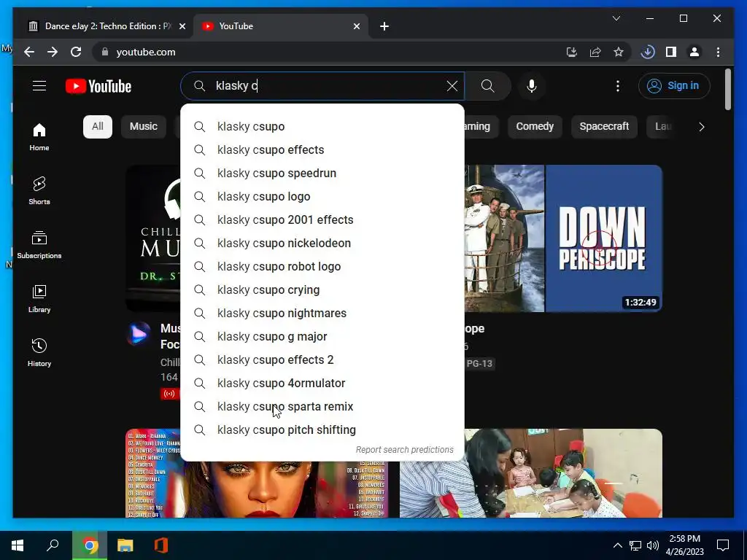Open Library in sidebar

click(39, 298)
